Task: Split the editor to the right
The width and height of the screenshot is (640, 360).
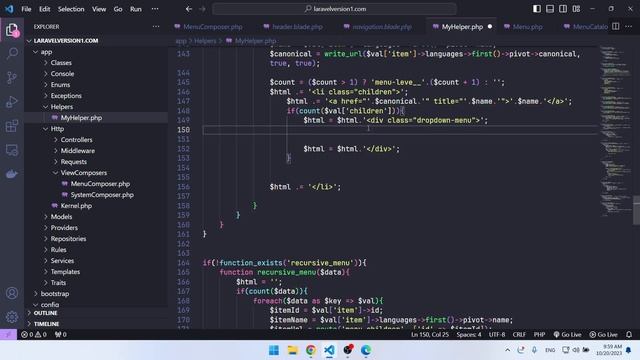Action: pos(616,27)
